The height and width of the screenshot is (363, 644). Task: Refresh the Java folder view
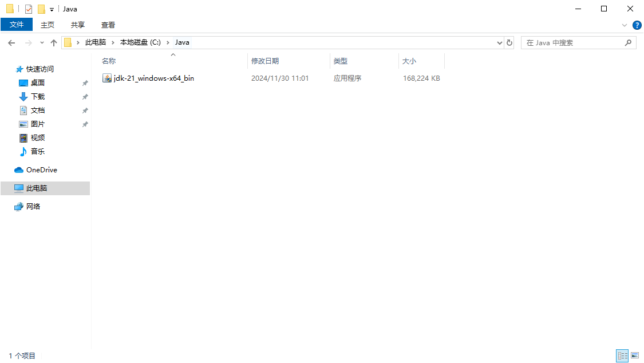point(509,43)
